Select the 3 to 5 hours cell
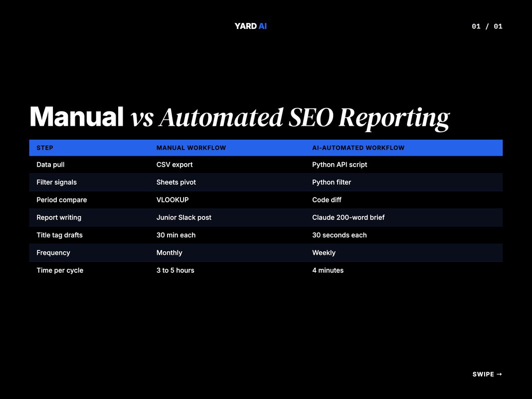The image size is (532, 399). (176, 270)
